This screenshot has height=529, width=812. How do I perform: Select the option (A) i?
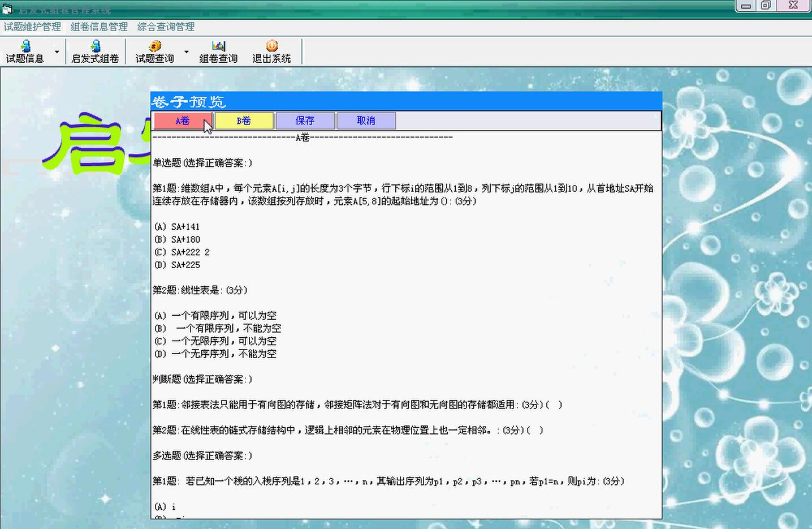165,507
